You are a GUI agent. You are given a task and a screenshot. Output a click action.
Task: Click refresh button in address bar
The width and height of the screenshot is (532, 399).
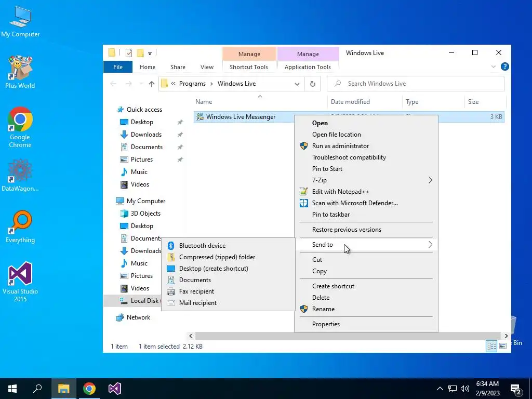pos(312,84)
